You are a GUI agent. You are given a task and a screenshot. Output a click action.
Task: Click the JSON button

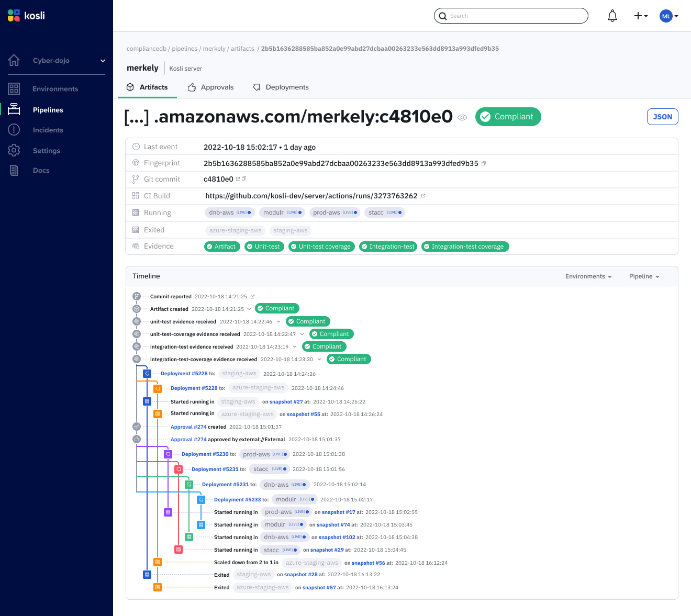point(662,117)
